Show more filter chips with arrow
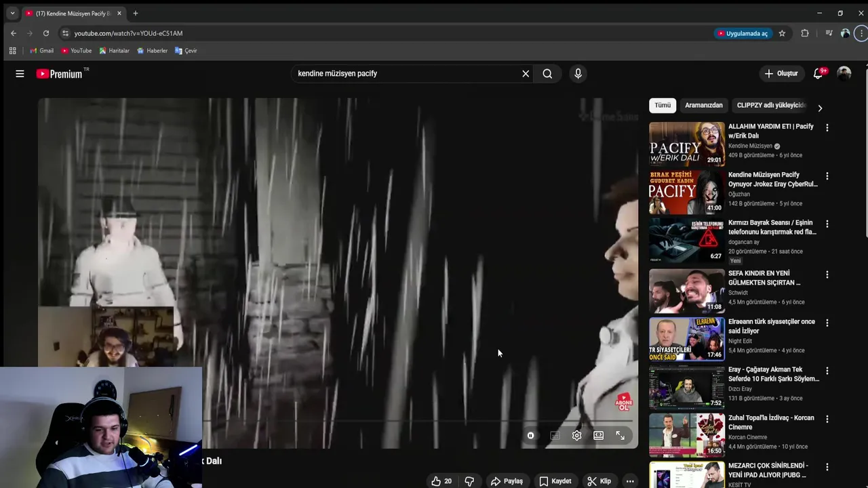The height and width of the screenshot is (488, 868). (820, 108)
